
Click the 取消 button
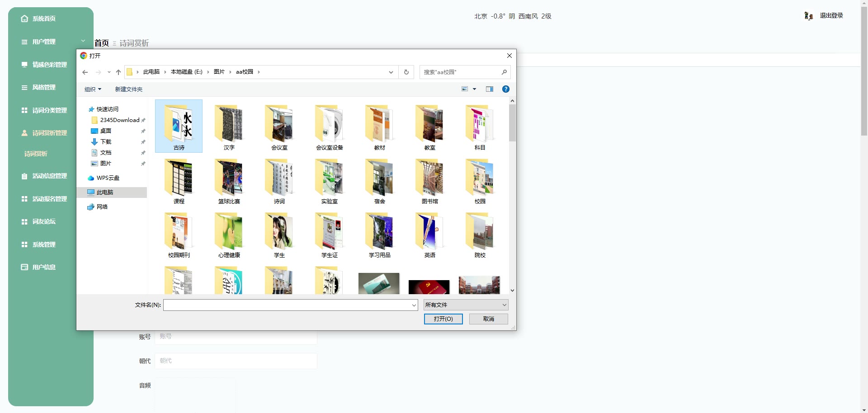click(x=489, y=319)
